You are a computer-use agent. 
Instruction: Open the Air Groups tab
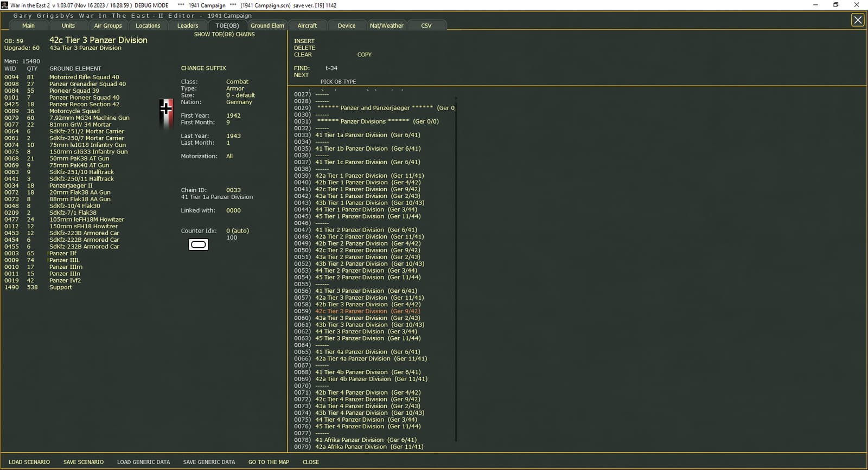108,25
